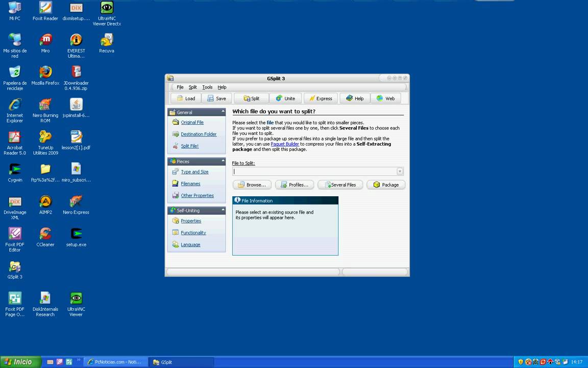The width and height of the screenshot is (588, 368).
Task: Select the lesson2[1].pdf desktop file
Action: tap(76, 141)
